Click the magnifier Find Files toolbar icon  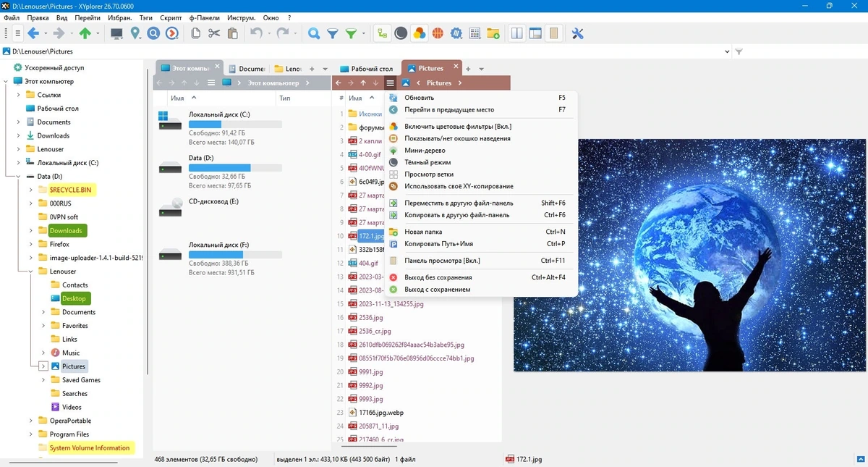(x=314, y=33)
